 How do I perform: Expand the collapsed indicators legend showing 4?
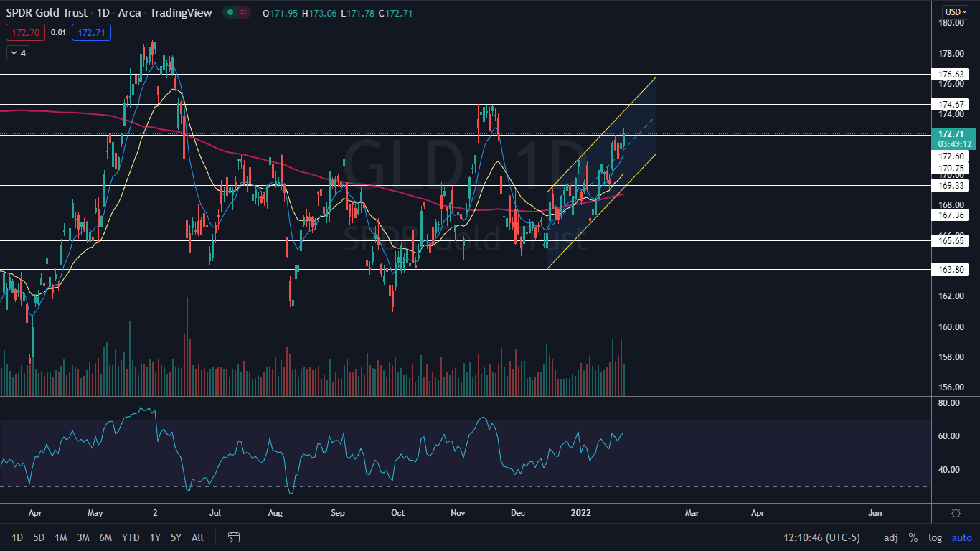click(x=17, y=52)
